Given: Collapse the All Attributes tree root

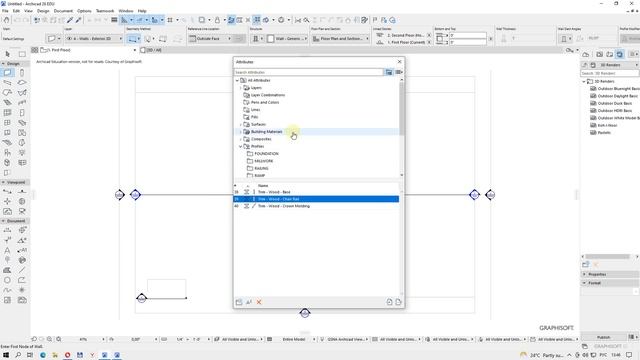Looking at the screenshot, I should (x=237, y=80).
